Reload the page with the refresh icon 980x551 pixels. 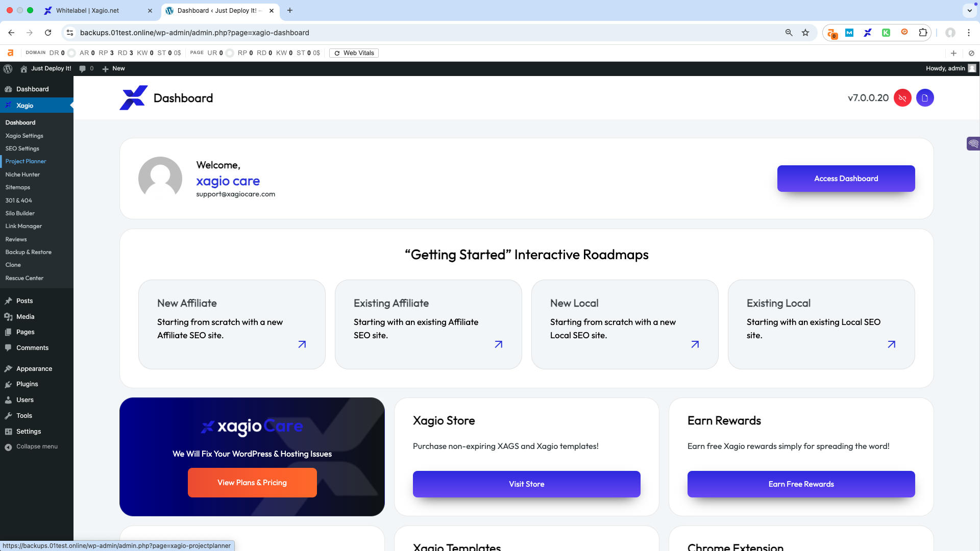pos(48,33)
